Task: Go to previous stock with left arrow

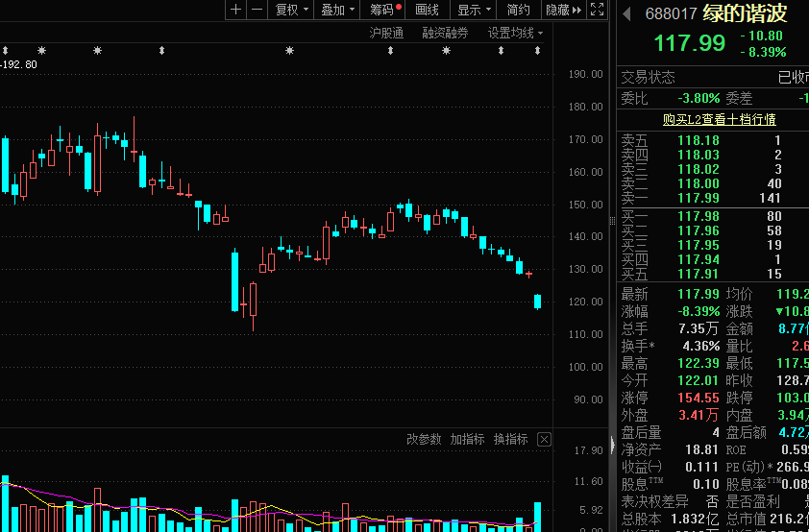Action: point(626,13)
